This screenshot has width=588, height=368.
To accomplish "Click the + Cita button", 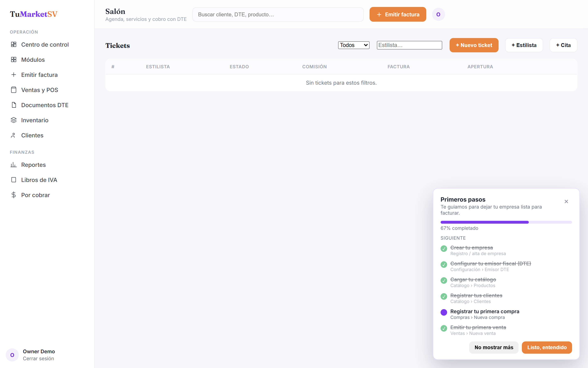I will pos(563,45).
